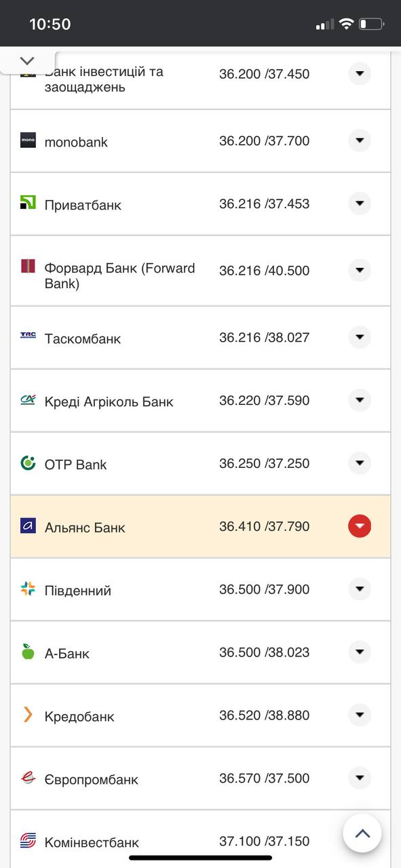Click the rate 36.216 /40.500 for Форвард Банк
This screenshot has width=401, height=868.
pyautogui.click(x=264, y=269)
